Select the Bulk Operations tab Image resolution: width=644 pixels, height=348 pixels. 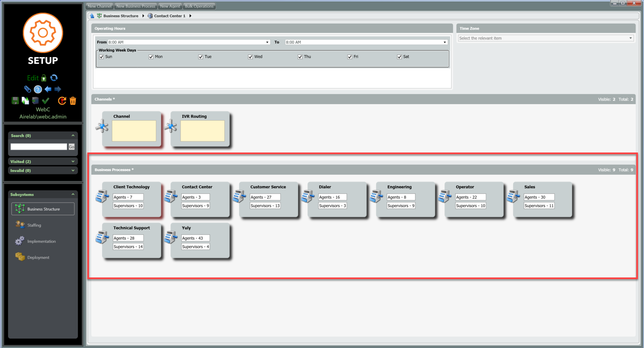coord(199,6)
